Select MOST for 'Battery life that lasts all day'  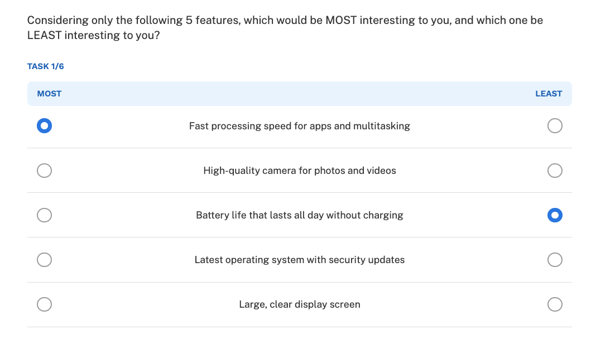44,215
